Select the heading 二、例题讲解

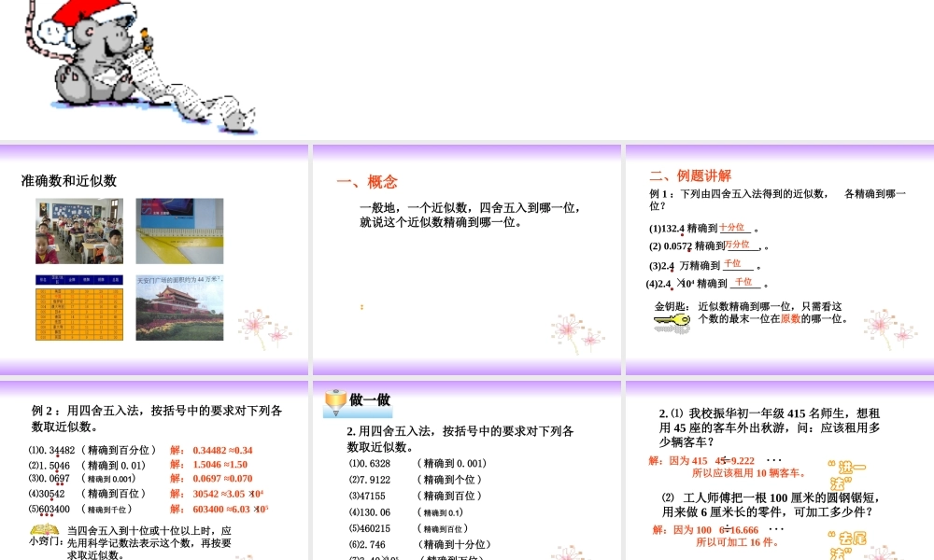(x=690, y=175)
